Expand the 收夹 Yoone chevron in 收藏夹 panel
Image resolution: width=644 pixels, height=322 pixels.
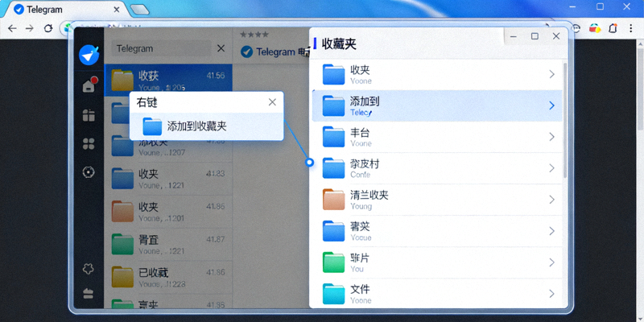(552, 74)
